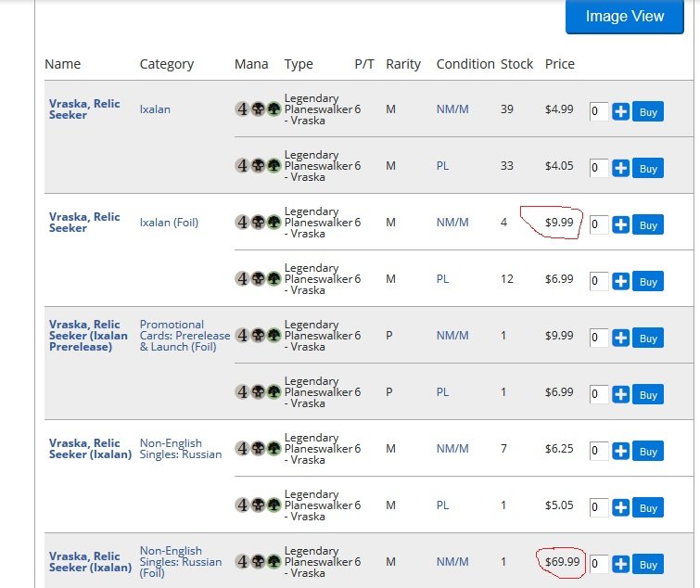
Task: Click plus icon for Ixalan PL $4.05 row
Action: [621, 169]
